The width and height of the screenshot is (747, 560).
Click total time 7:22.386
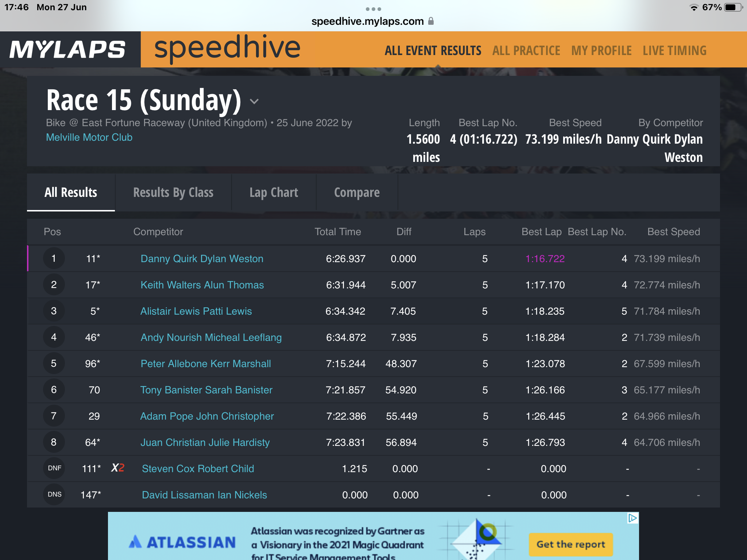pyautogui.click(x=346, y=416)
